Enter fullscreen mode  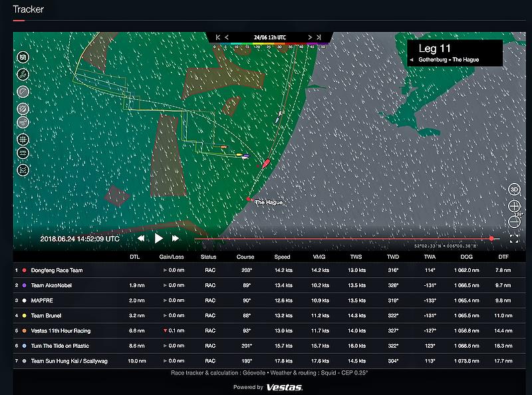coord(514,238)
